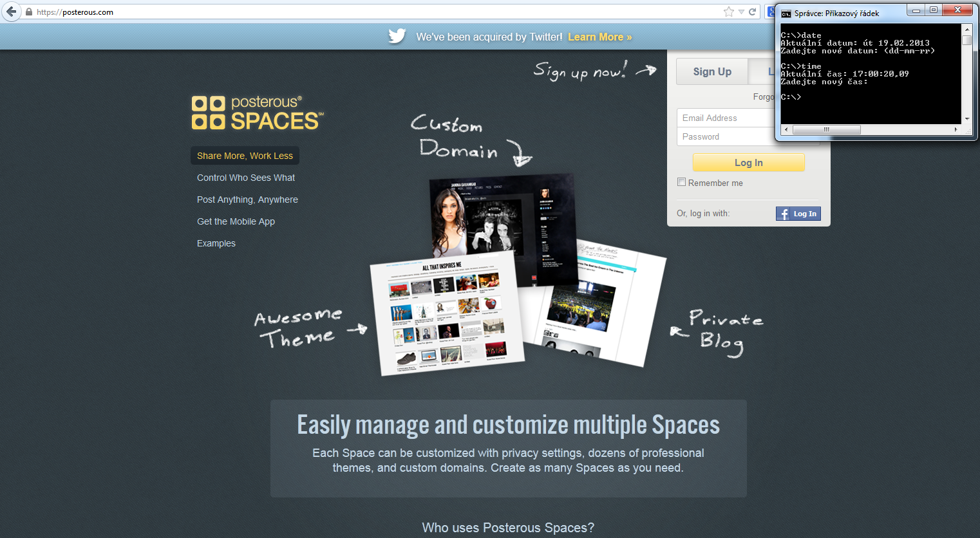Click the command prompt vertical scroll down arrow
980x538 pixels.
(x=966, y=119)
